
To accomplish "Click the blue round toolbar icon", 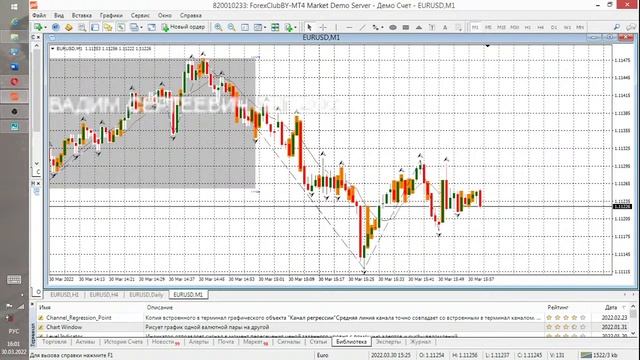I will (56, 27).
